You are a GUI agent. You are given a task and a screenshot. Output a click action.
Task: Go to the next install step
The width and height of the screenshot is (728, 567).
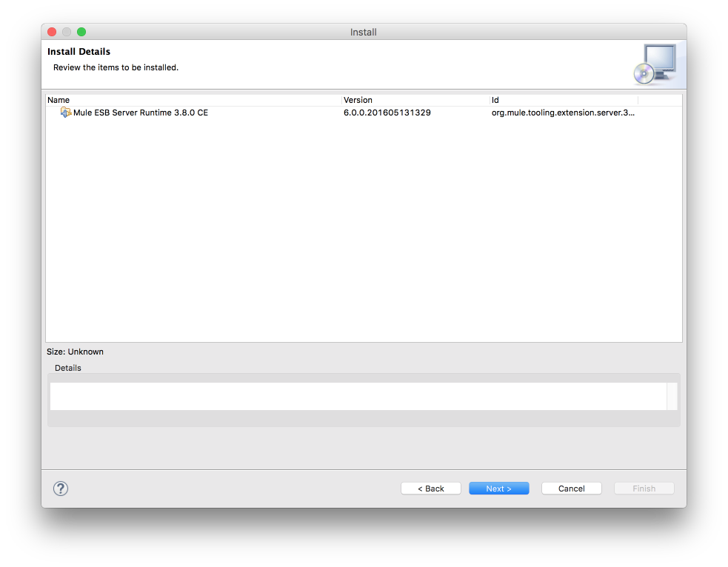coord(498,488)
